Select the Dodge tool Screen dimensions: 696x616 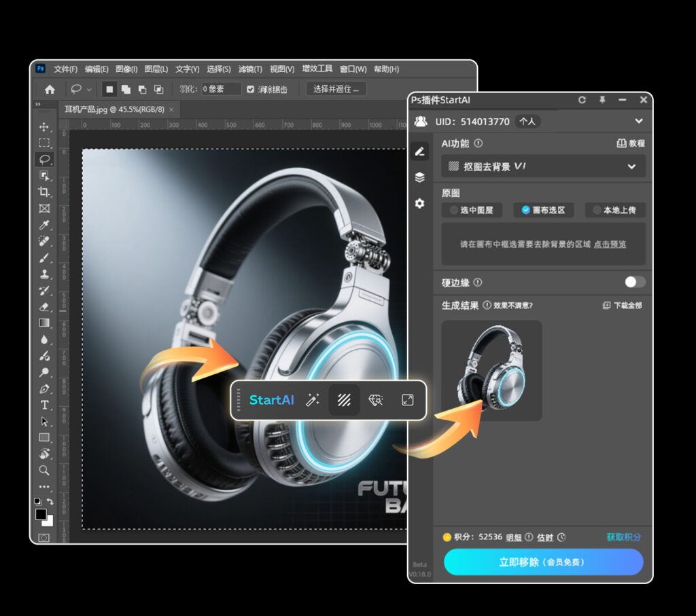coord(44,372)
